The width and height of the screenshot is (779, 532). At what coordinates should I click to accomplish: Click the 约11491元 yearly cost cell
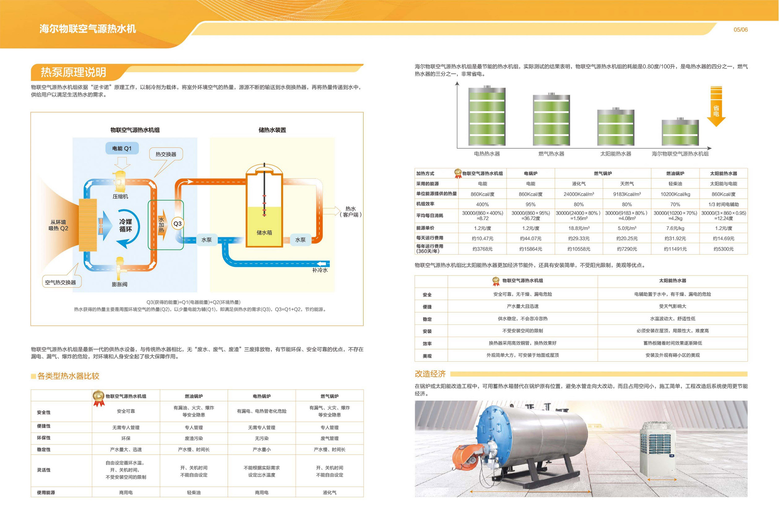click(675, 249)
